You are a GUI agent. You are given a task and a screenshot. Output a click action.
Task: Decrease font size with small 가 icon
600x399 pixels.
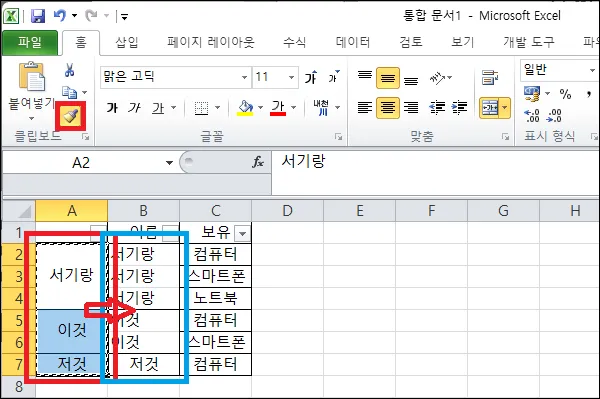(x=334, y=77)
